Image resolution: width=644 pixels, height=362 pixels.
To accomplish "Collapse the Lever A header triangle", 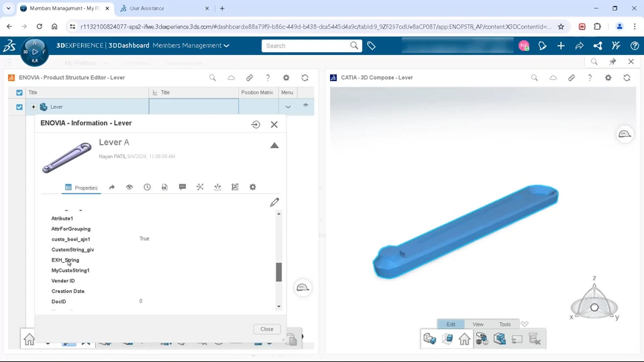I will click(274, 145).
